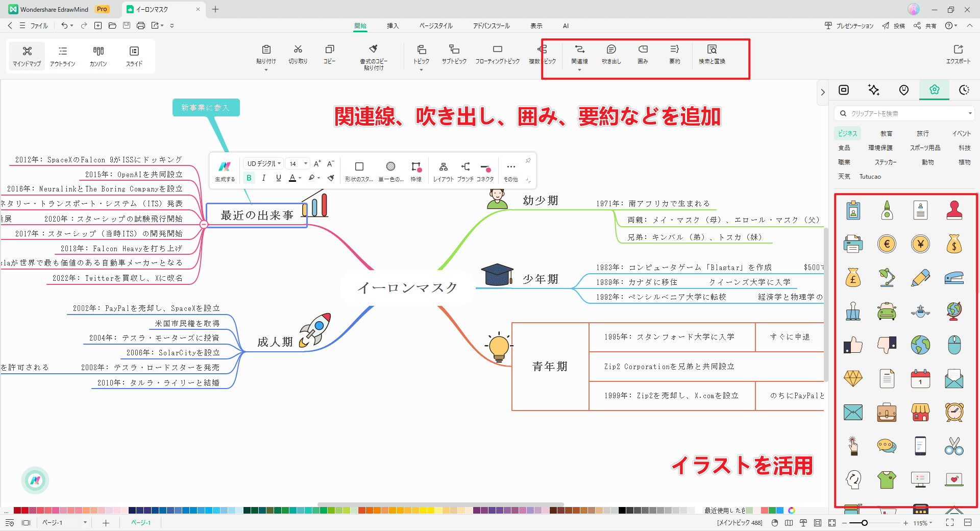This screenshot has height=531, width=980.
Task: Open Find and Replace (検索と置換)
Action: coord(712,54)
